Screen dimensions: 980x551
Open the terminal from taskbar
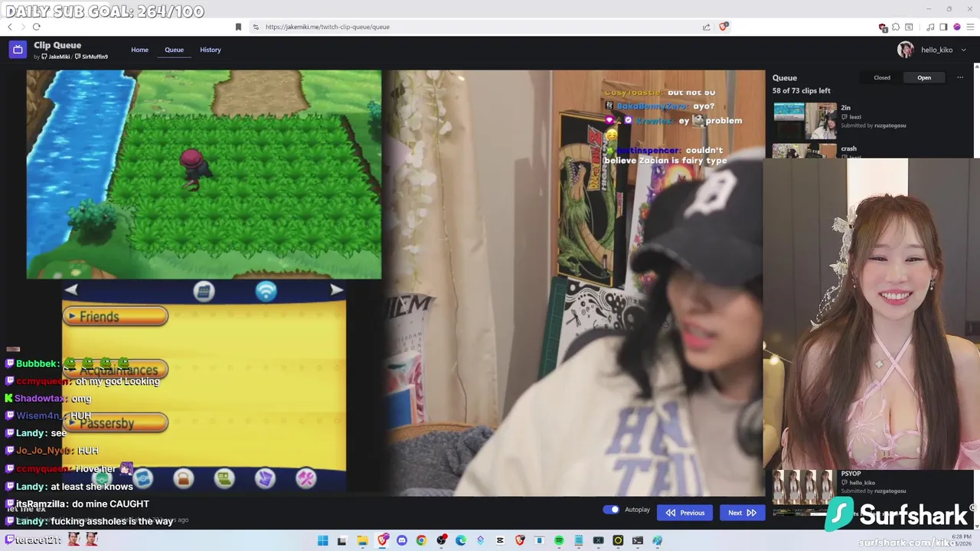637,540
